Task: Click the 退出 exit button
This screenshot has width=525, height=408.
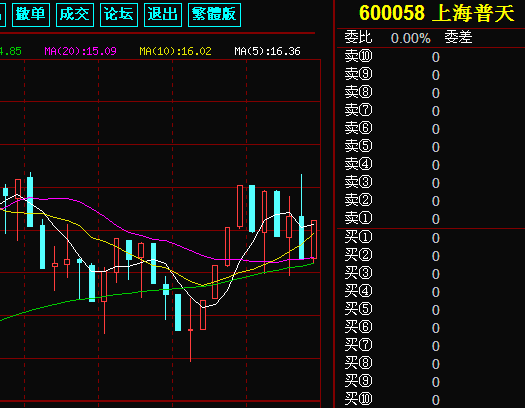Action: 163,15
